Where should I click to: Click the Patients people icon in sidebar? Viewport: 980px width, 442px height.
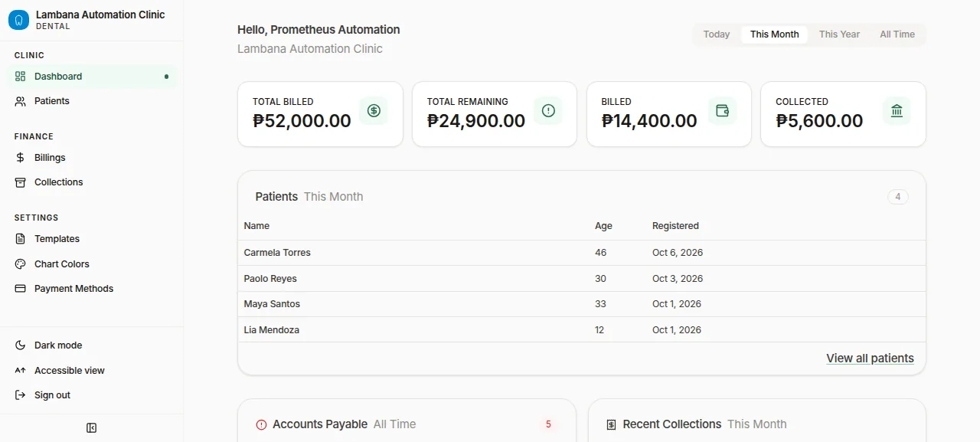pos(20,101)
